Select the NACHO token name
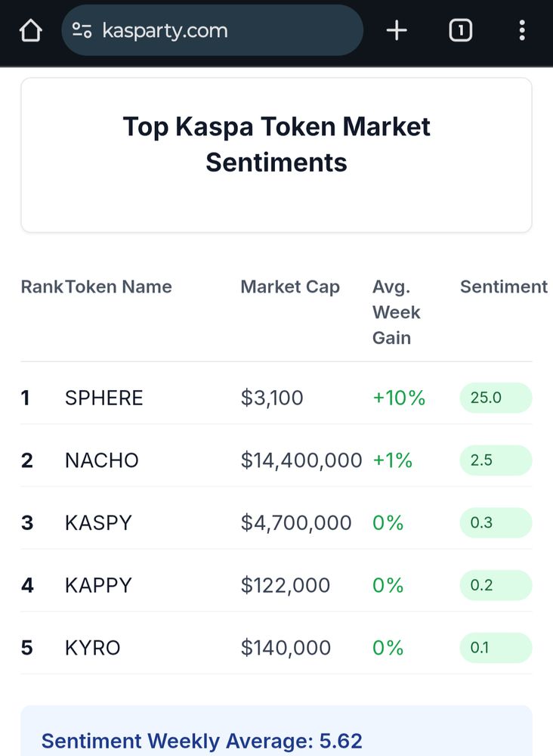553x756 pixels. coord(102,460)
